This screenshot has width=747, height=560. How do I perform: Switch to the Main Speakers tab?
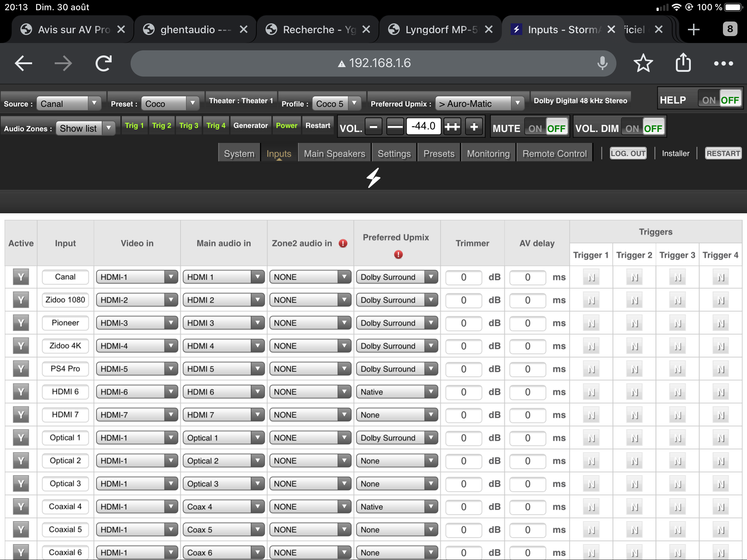[334, 153]
